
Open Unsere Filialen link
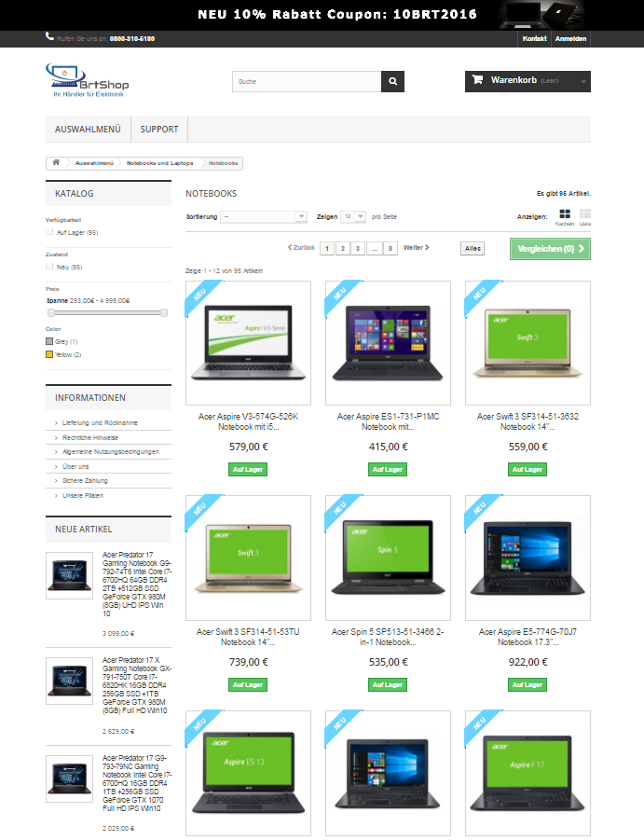click(82, 496)
